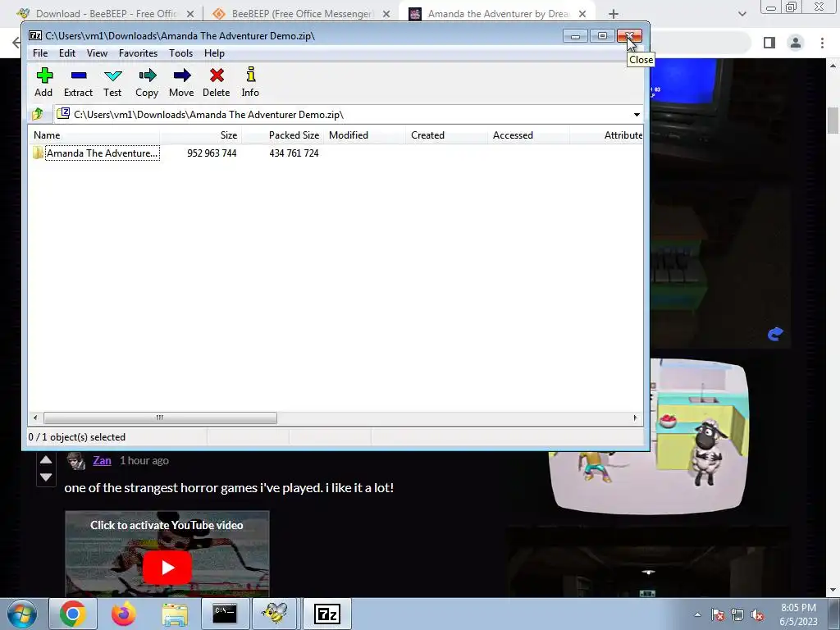This screenshot has height=630, width=840.
Task: Click the muted volume tray icon
Action: click(757, 615)
